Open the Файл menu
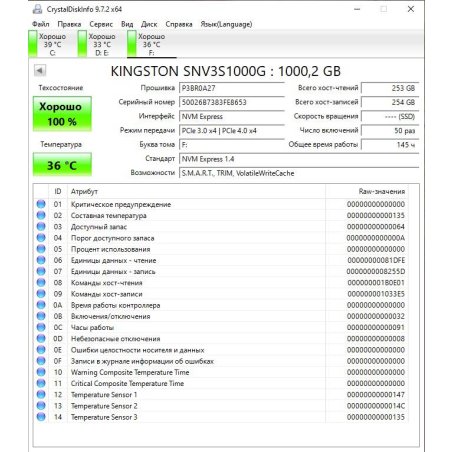 40,24
